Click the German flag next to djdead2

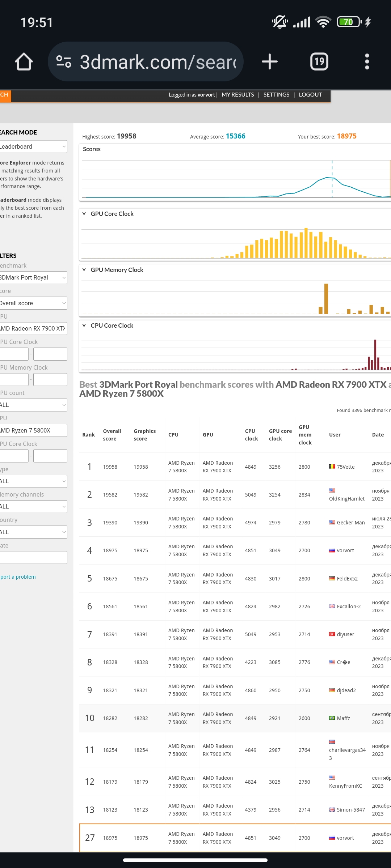coord(332,690)
